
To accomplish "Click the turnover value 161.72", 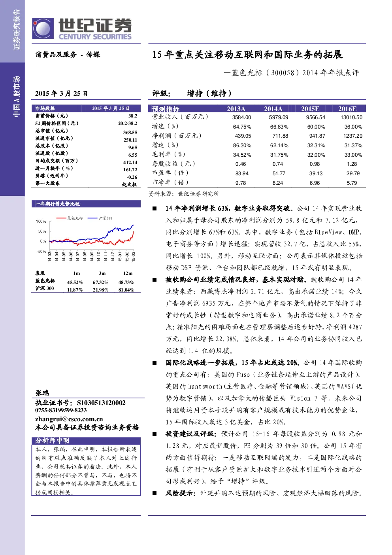I will pyautogui.click(x=130, y=170).
